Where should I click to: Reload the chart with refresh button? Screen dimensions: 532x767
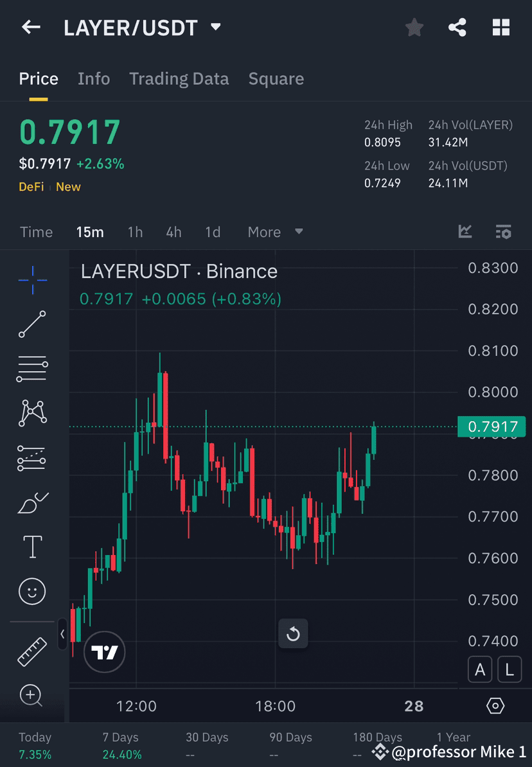(x=293, y=634)
